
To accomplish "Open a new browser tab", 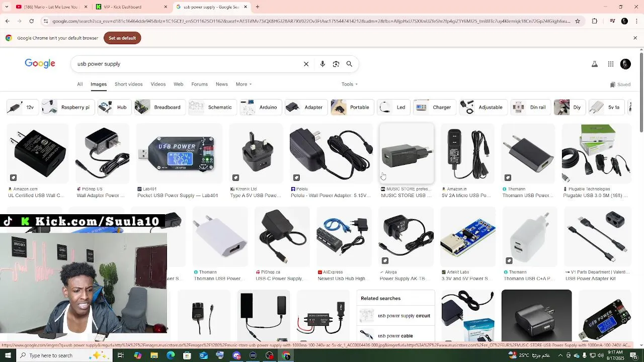I will [x=258, y=7].
